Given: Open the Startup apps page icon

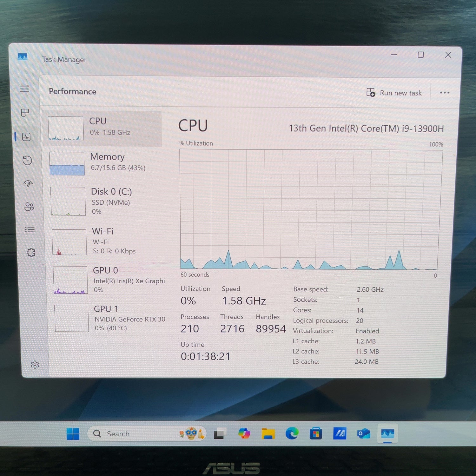Looking at the screenshot, I should tap(28, 183).
